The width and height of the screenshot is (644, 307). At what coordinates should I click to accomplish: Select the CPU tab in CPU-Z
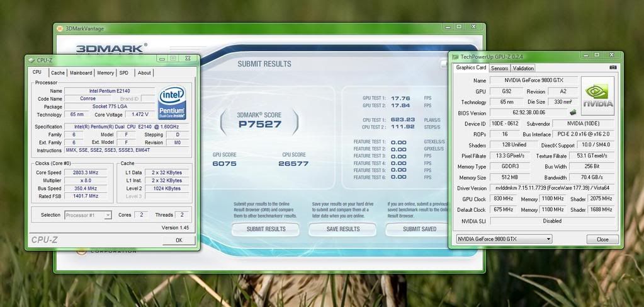[37, 72]
